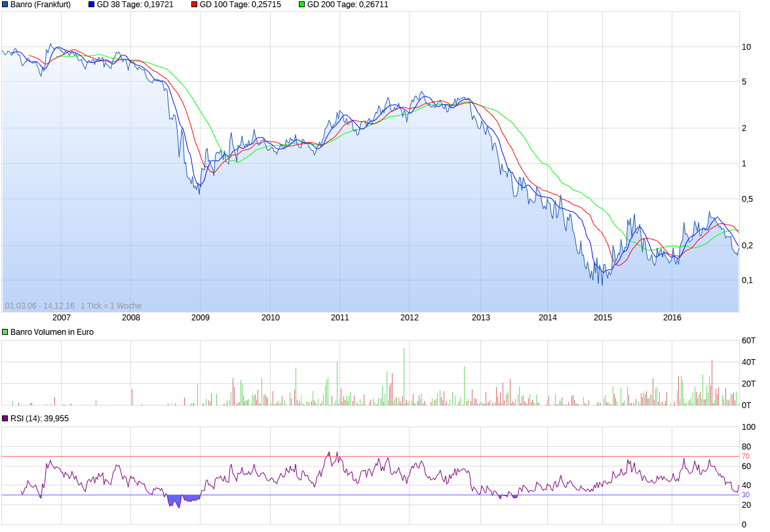Click the RSI axis label 80
Screen dimensions: 770x532
pos(746,447)
